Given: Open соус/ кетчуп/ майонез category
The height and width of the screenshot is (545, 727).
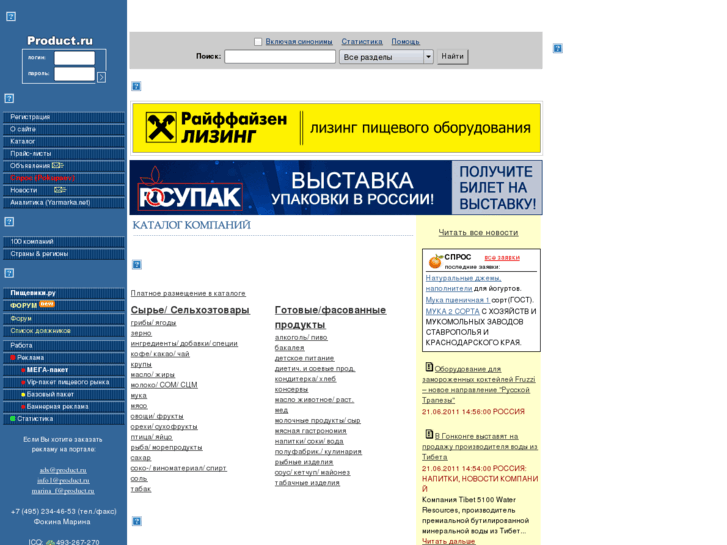Looking at the screenshot, I should pyautogui.click(x=312, y=472).
